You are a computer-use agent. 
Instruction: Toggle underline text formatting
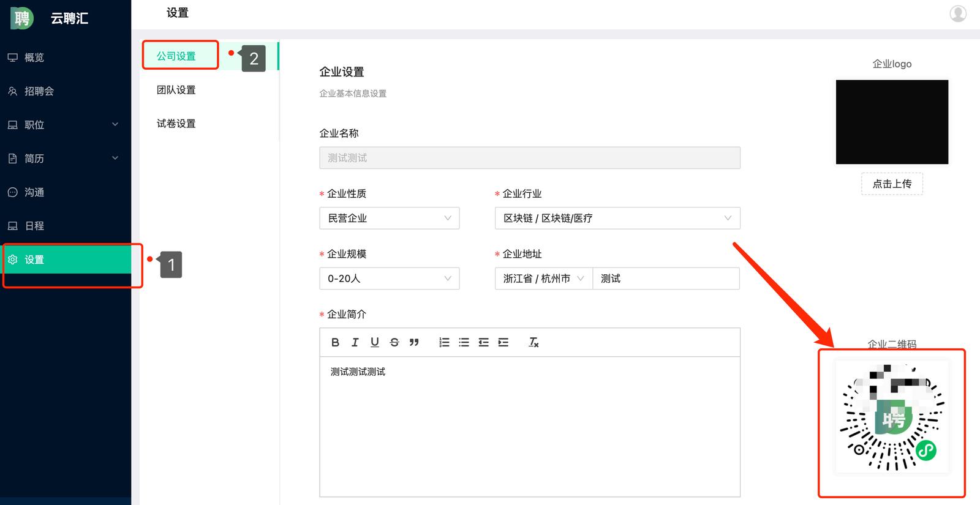(374, 342)
